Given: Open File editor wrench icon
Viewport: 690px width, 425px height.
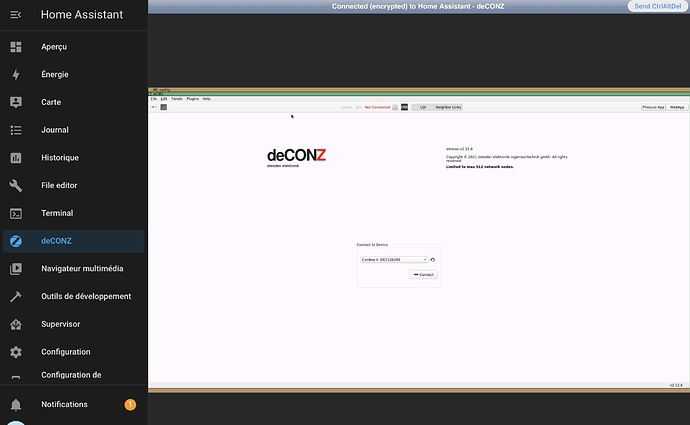Looking at the screenshot, I should coord(16,186).
